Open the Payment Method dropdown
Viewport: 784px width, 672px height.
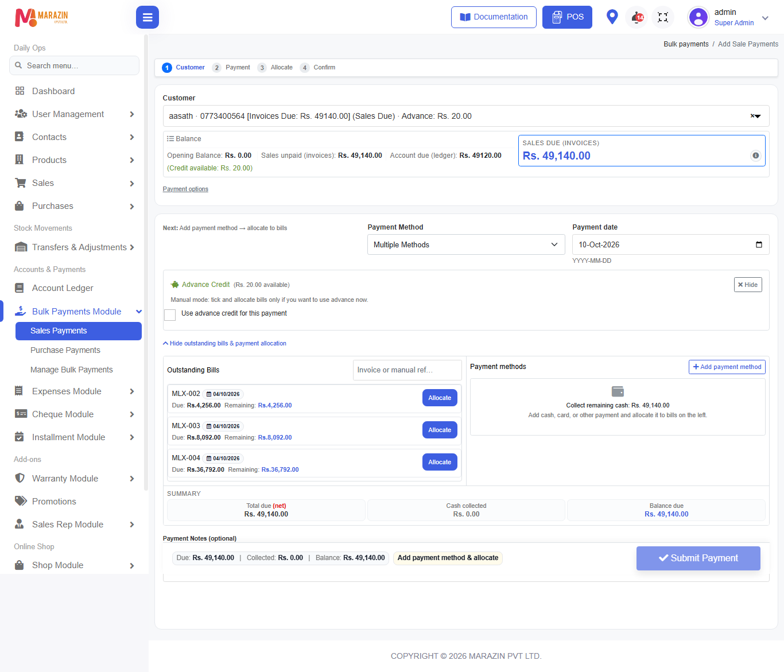[466, 244]
